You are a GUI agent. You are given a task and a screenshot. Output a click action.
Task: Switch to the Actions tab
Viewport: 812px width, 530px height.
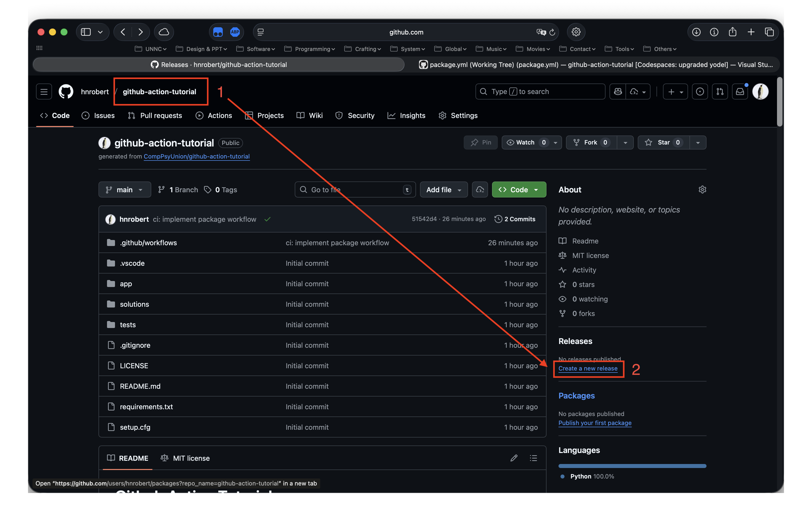(x=214, y=115)
